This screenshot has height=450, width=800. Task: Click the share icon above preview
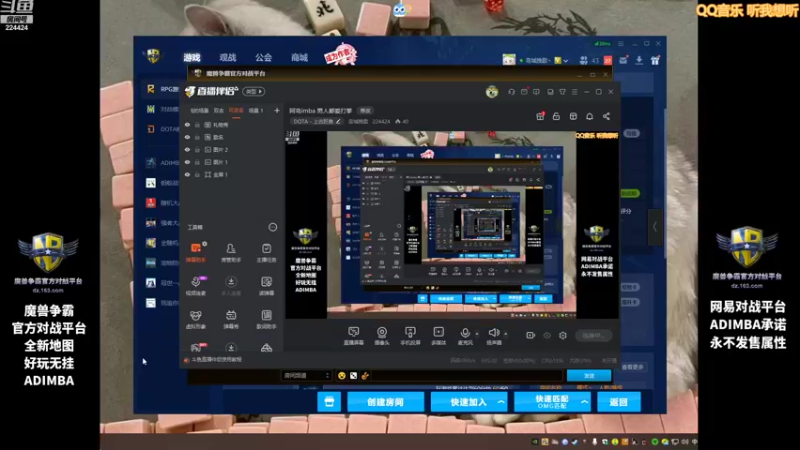606,116
